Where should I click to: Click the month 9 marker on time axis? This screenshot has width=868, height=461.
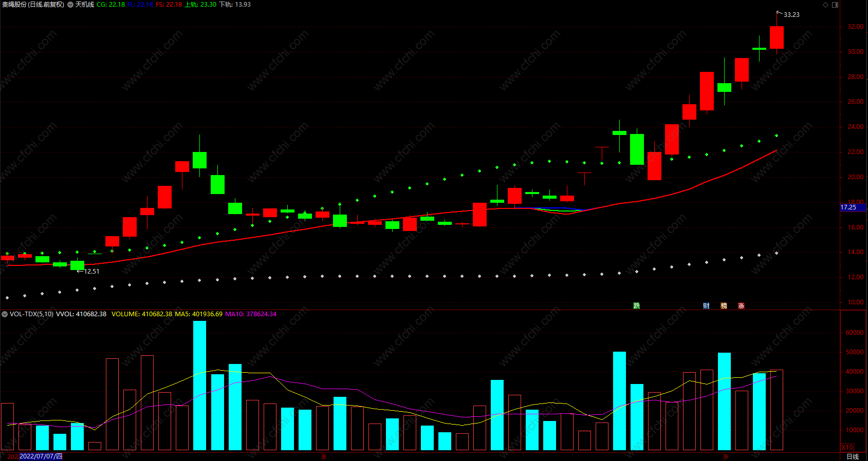tap(726, 456)
